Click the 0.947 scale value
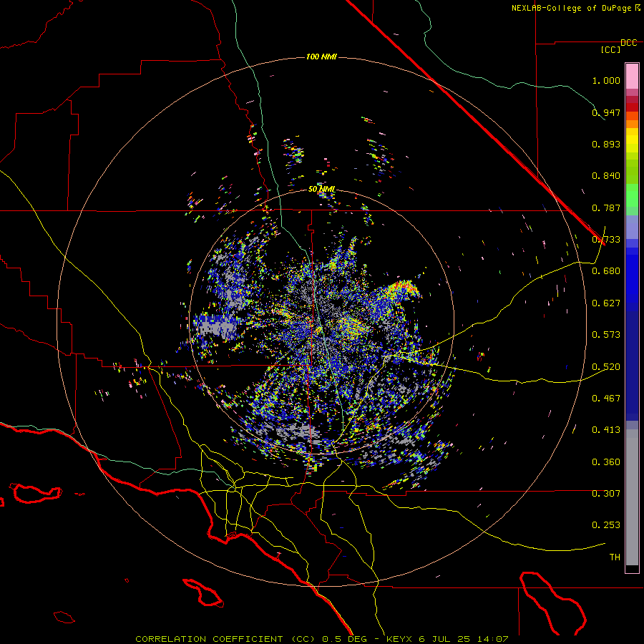The image size is (644, 644). 606,112
